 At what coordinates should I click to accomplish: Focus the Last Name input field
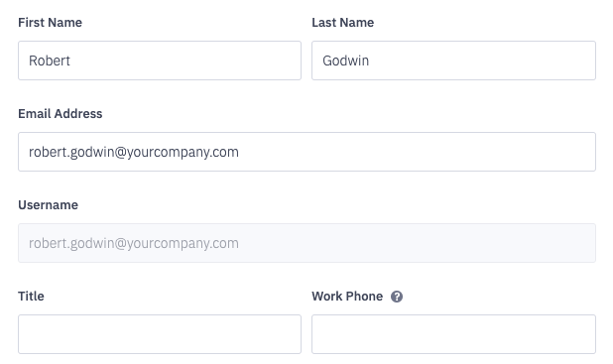453,61
